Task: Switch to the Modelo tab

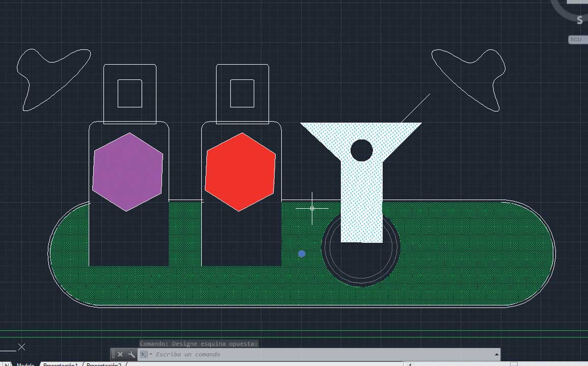Action: click(25, 364)
